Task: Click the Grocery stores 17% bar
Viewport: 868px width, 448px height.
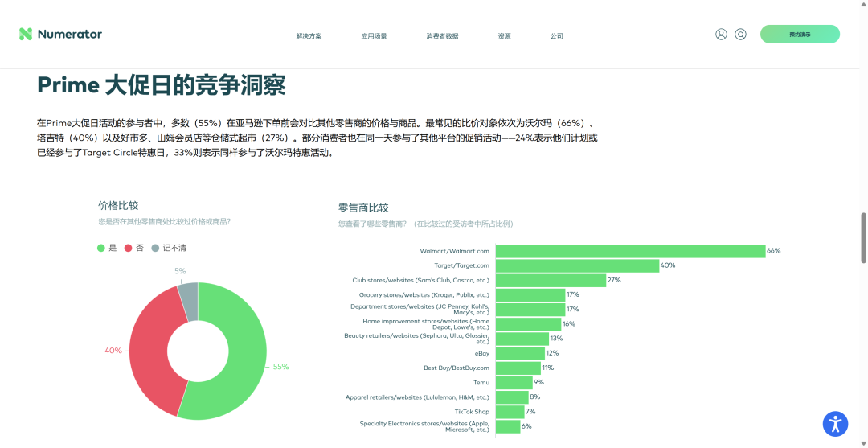Action: (x=530, y=294)
